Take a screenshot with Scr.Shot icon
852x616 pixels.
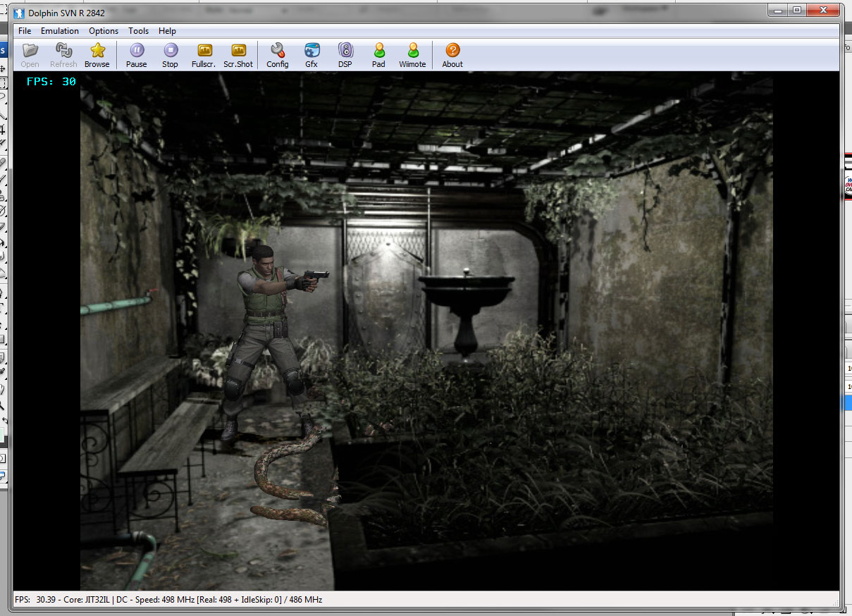[238, 54]
